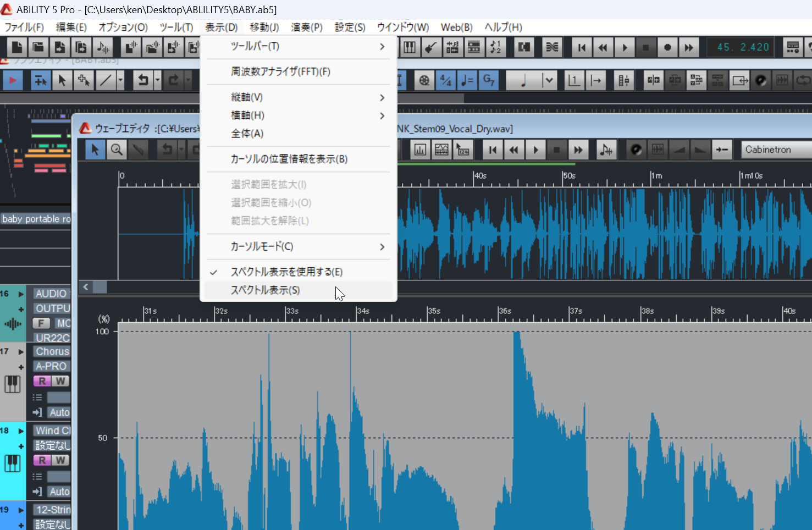Toggle the R read button on track 17
The height and width of the screenshot is (530, 812).
(42, 380)
